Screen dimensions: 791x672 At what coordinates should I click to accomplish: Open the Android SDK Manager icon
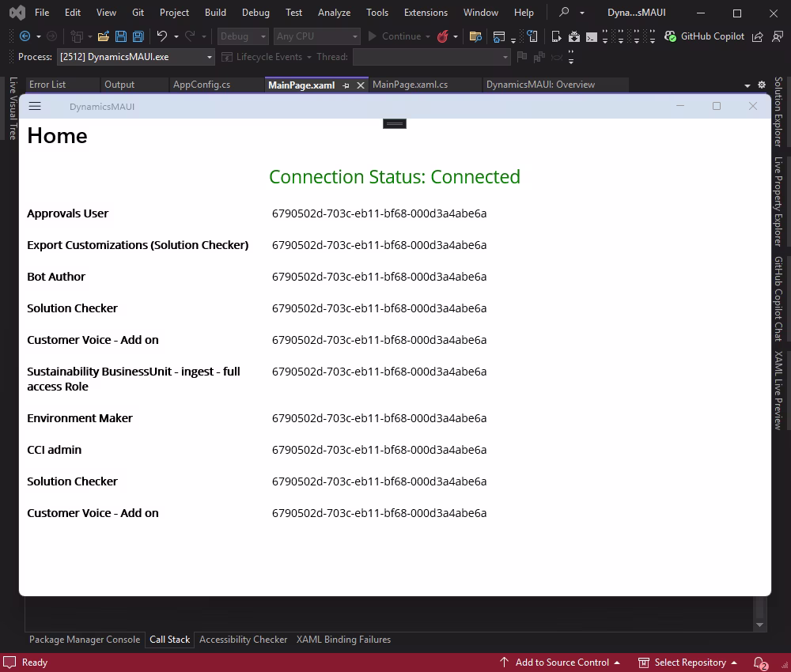pos(574,36)
